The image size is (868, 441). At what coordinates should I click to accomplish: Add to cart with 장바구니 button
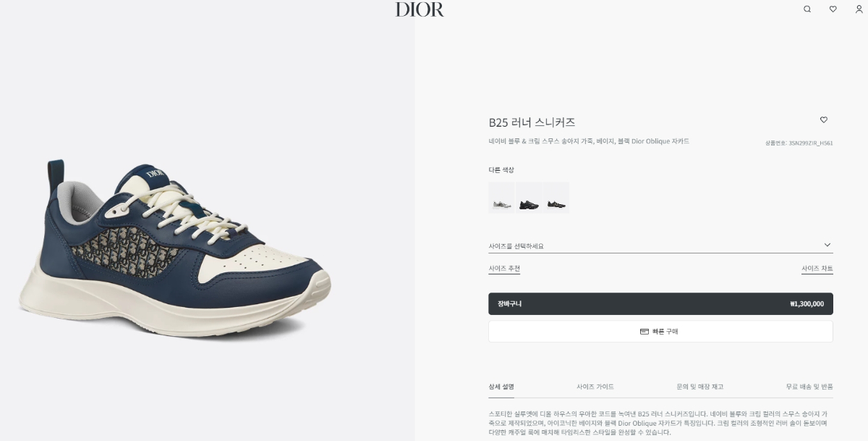[x=660, y=304]
